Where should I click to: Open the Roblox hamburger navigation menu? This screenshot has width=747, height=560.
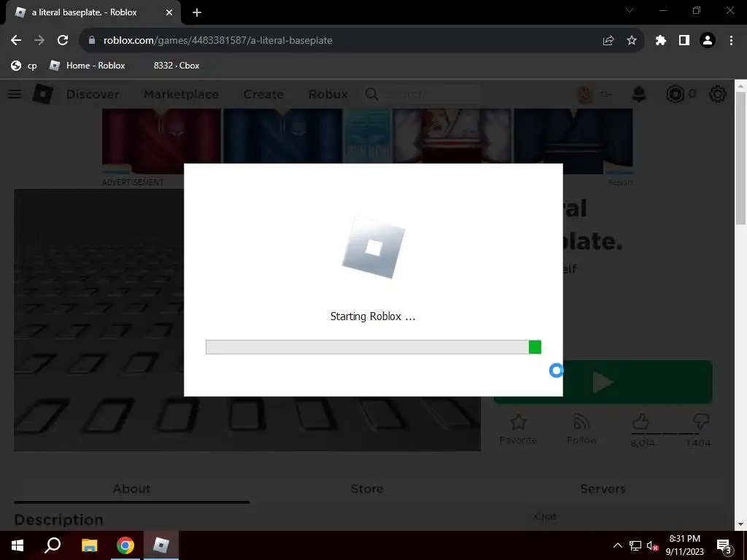[x=15, y=94]
